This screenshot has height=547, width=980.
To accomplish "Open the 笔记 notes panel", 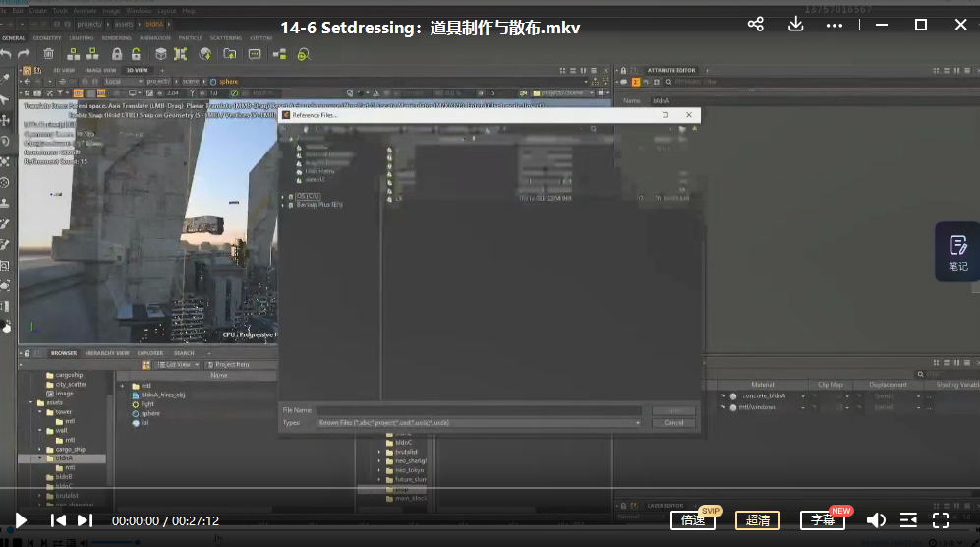I will coord(957,252).
